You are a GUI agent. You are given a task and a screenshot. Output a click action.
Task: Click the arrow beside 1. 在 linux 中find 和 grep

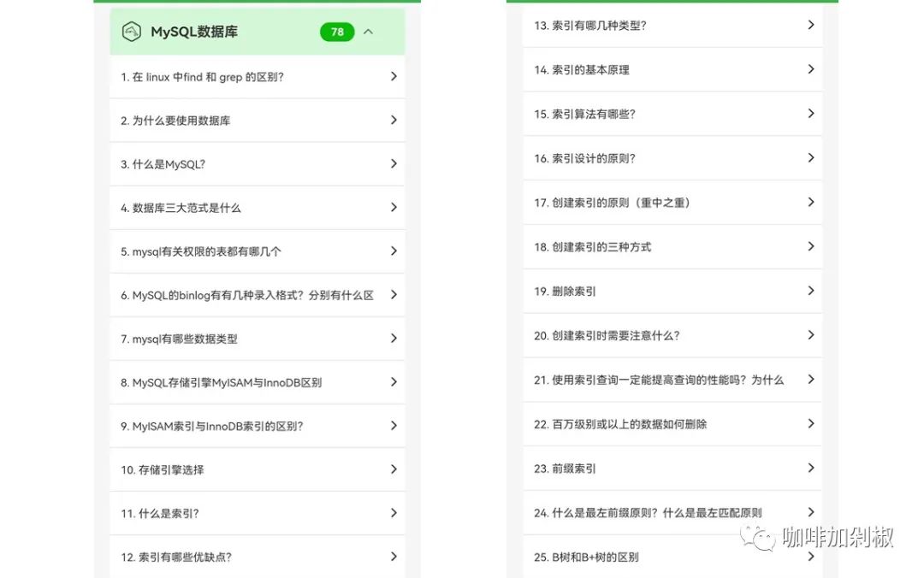click(394, 77)
